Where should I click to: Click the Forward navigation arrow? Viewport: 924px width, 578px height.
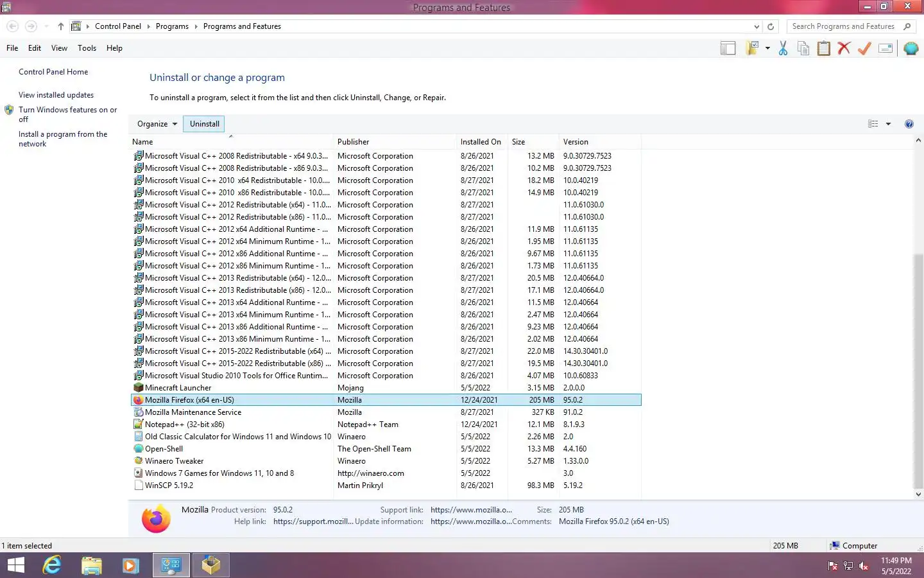pos(31,26)
